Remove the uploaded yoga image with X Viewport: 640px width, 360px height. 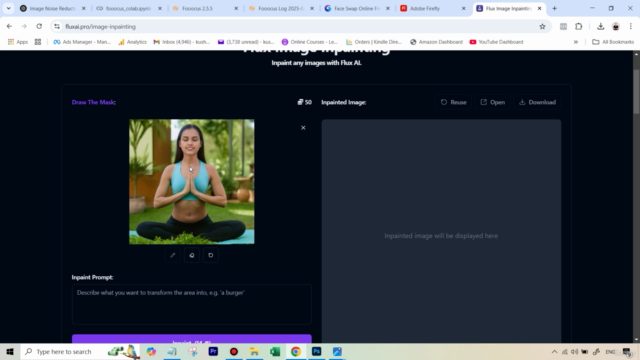[303, 128]
